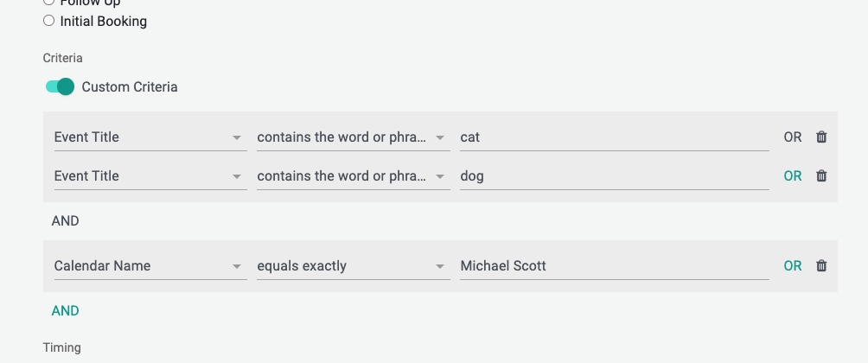Screen dimensions: 868x363
Task: Click the green AND link to add group
Action: (66, 310)
